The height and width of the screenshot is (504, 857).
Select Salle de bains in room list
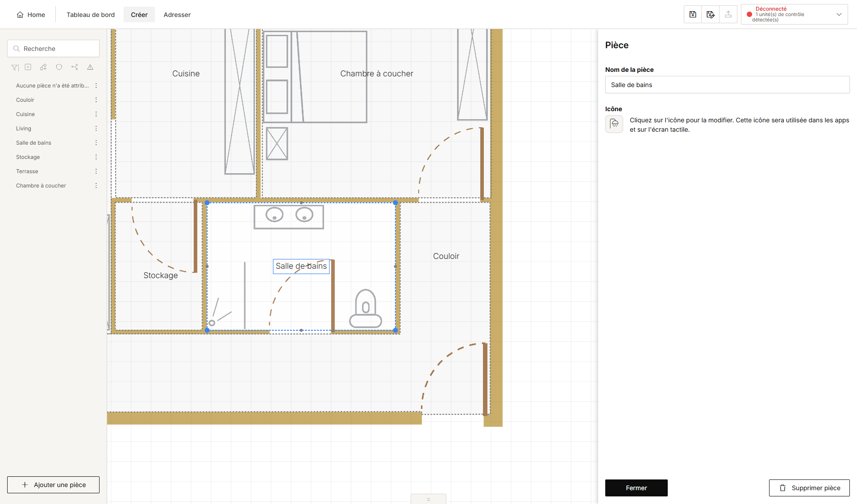coord(33,143)
